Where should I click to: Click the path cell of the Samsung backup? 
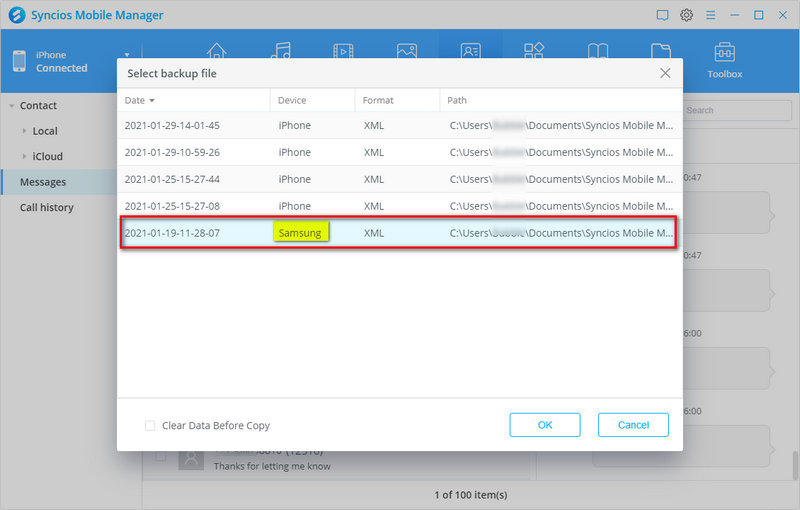[561, 233]
